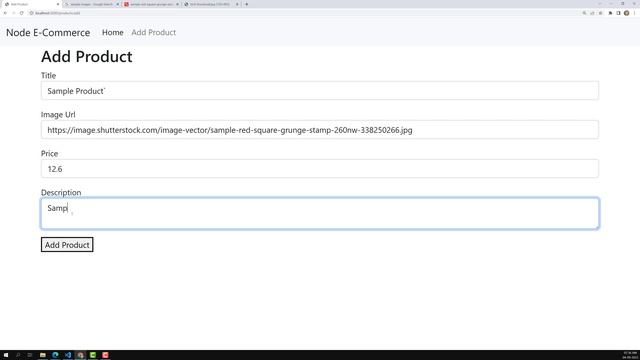Click the Price field label

coord(49,153)
